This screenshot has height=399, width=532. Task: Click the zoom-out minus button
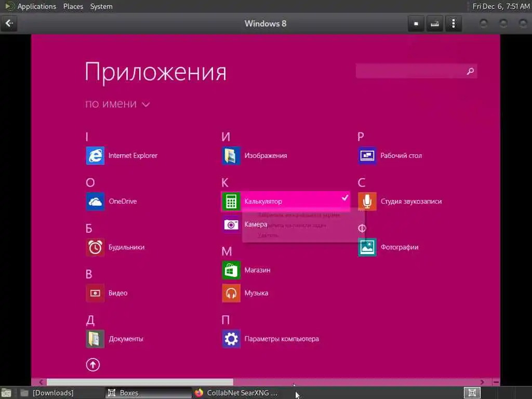pos(496,382)
